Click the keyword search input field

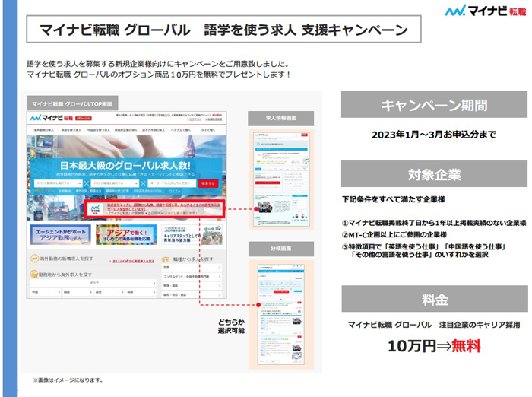coord(172,183)
